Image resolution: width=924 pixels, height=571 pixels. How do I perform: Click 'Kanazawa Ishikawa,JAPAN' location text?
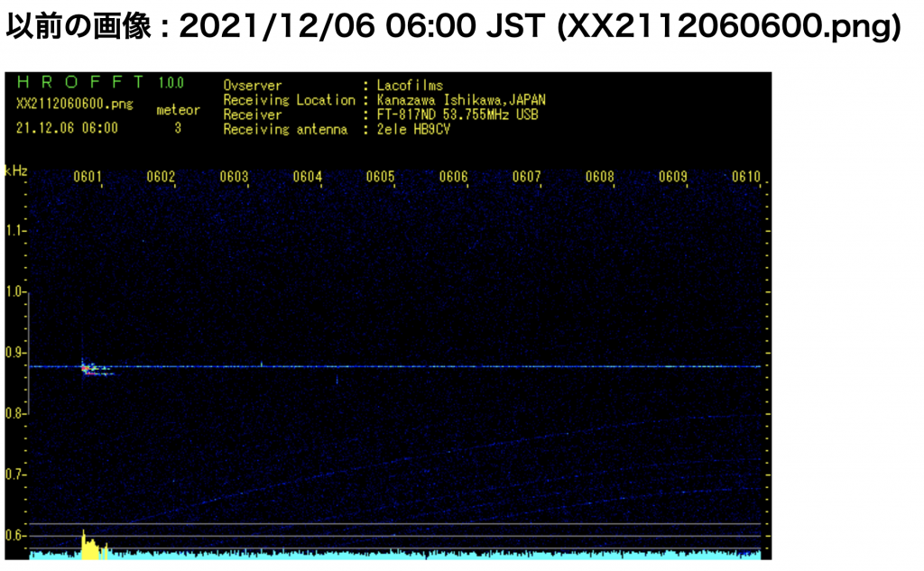461,100
